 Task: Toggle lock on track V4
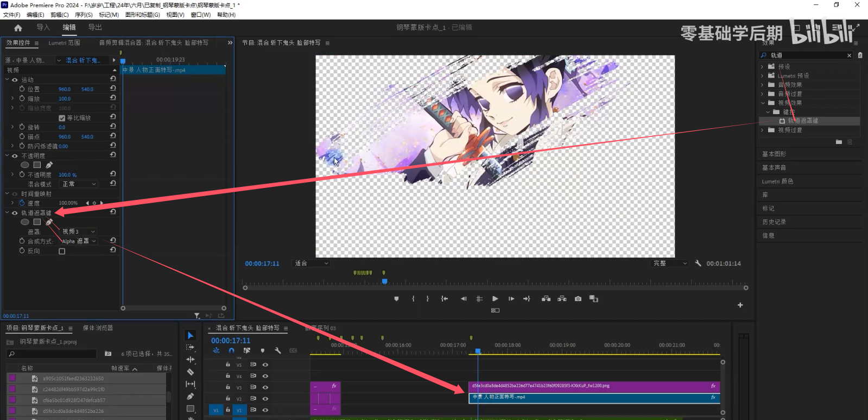[x=228, y=376]
